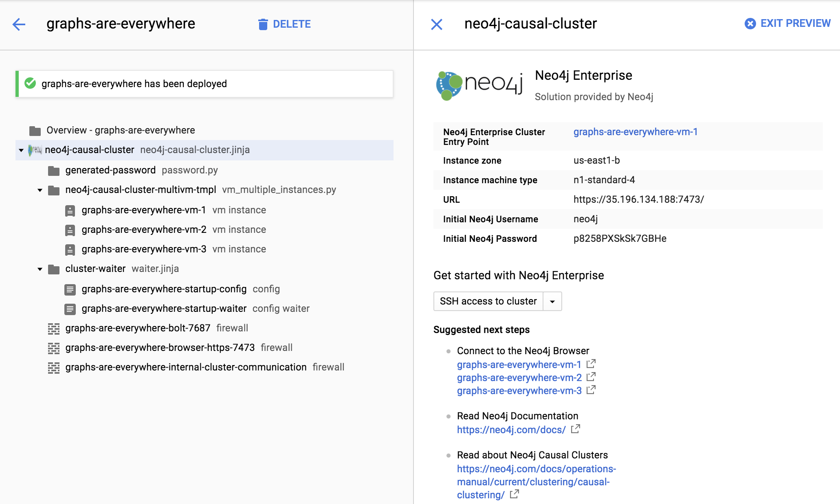Click the external link icon beside the vm-1 browser link
The image size is (840, 504).
pos(591,364)
